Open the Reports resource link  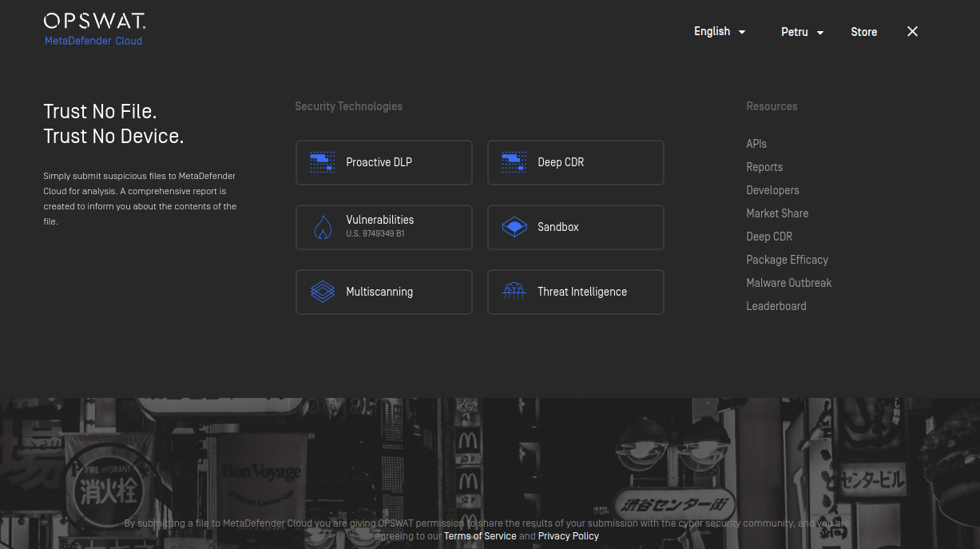tap(764, 167)
